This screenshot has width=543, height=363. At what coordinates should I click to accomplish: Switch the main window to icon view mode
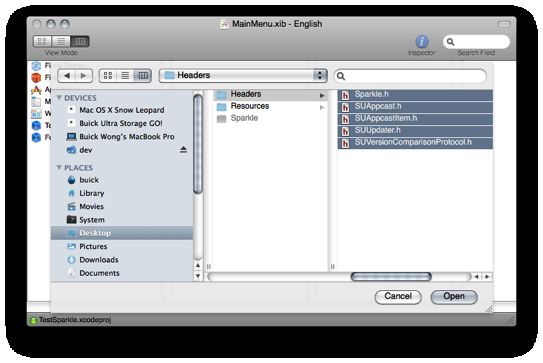[x=42, y=41]
